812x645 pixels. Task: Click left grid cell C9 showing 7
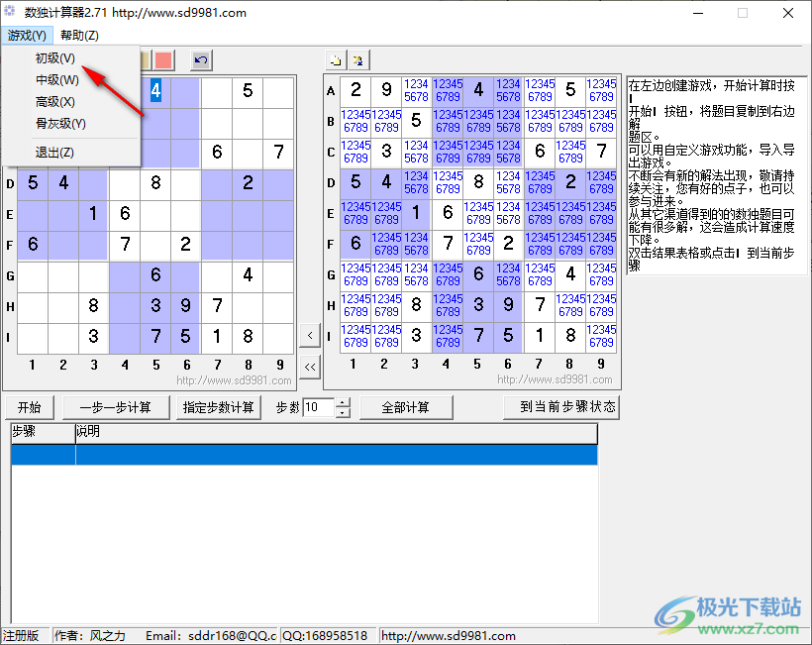278,153
